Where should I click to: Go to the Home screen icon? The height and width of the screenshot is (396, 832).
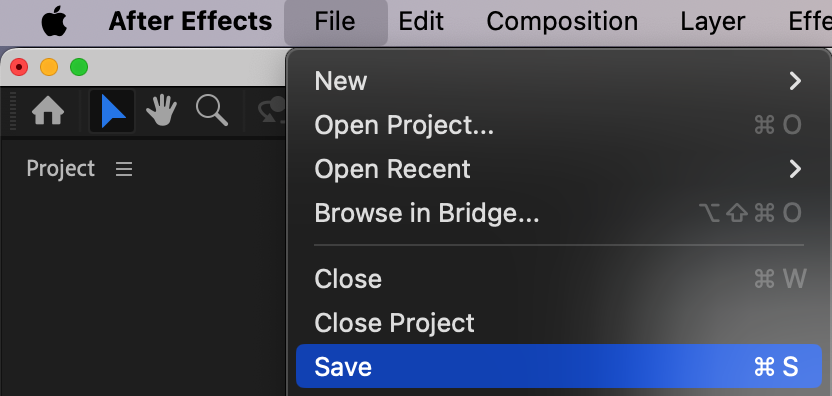tap(48, 111)
